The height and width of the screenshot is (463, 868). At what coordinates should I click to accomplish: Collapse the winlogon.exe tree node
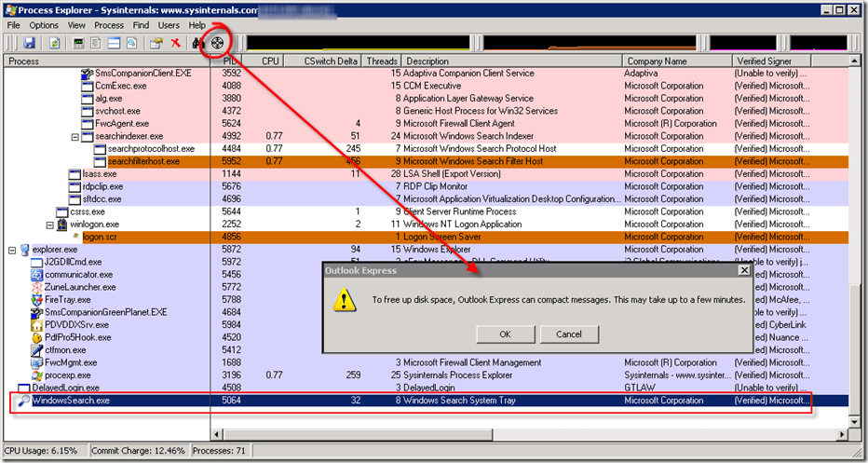[x=50, y=225]
